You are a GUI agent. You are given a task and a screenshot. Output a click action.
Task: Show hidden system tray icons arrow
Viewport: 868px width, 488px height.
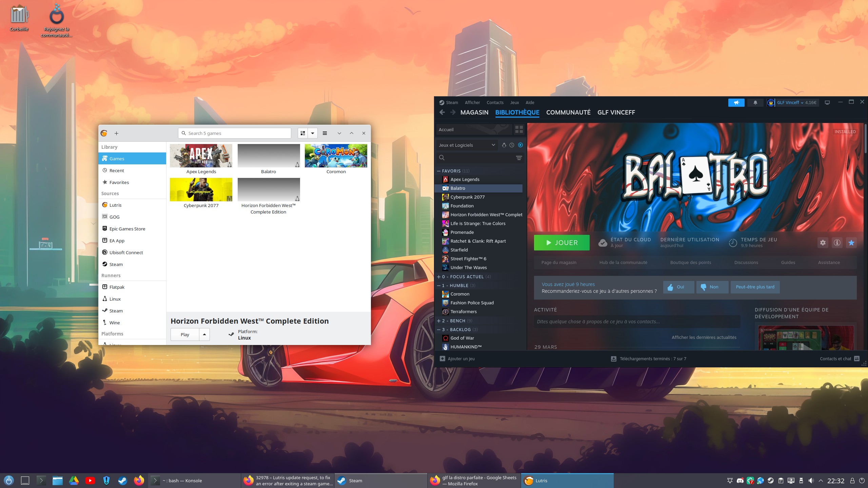pyautogui.click(x=821, y=481)
